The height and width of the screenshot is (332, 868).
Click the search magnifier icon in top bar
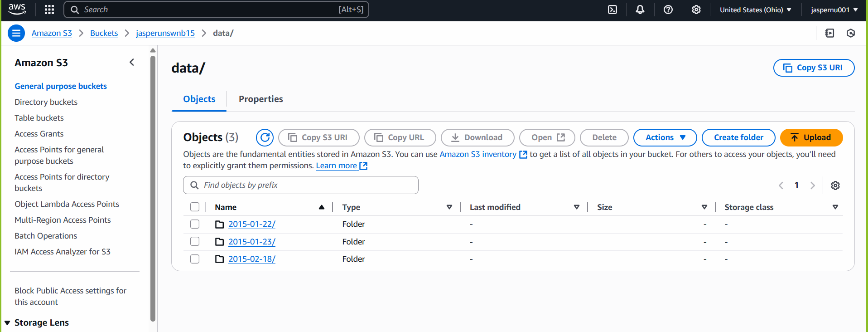point(75,10)
